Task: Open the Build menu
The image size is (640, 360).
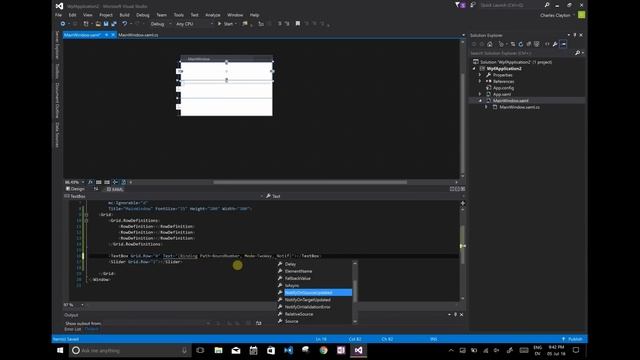Action: click(x=124, y=15)
